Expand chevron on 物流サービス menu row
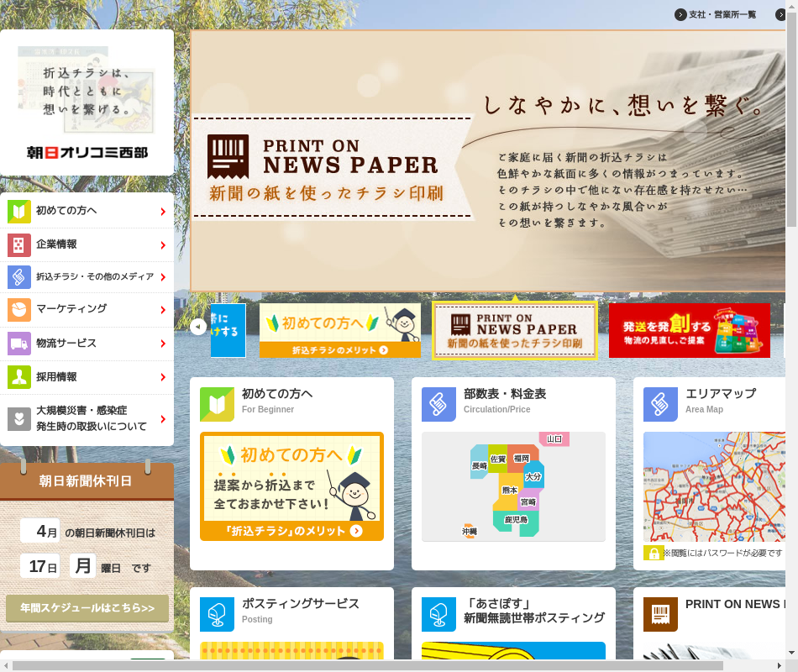Image resolution: width=798 pixels, height=672 pixels. pos(163,344)
